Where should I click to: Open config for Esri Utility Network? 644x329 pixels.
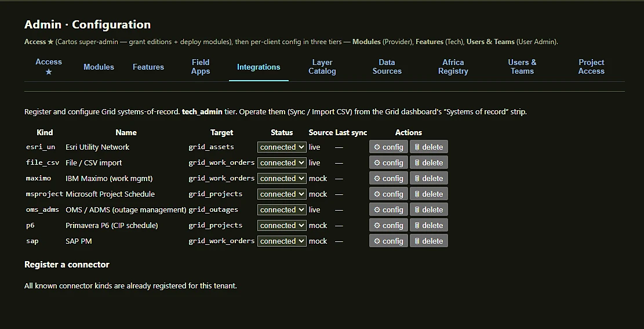coord(388,147)
